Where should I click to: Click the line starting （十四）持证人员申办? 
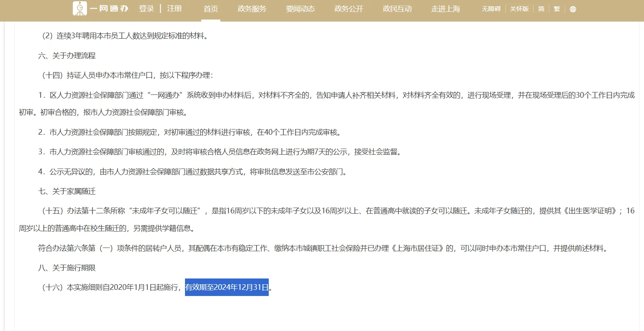(x=126, y=75)
